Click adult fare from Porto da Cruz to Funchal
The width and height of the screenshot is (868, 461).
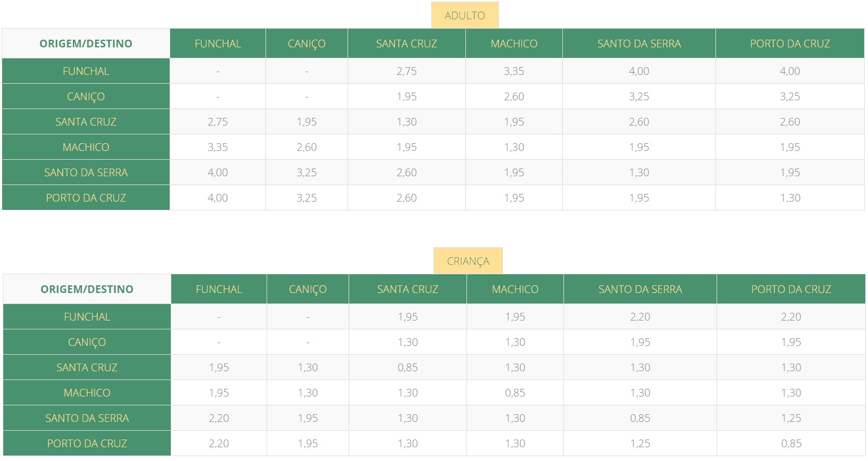(218, 198)
